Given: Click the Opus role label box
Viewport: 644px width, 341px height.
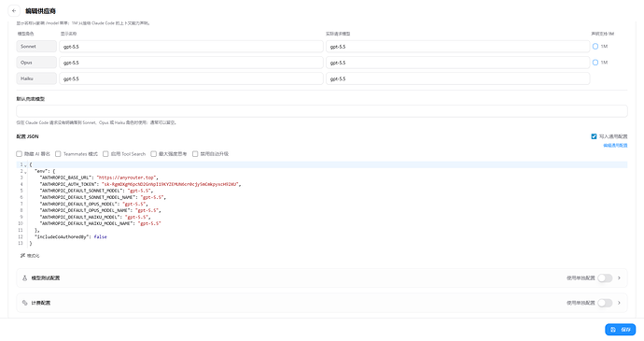Looking at the screenshot, I should point(36,63).
